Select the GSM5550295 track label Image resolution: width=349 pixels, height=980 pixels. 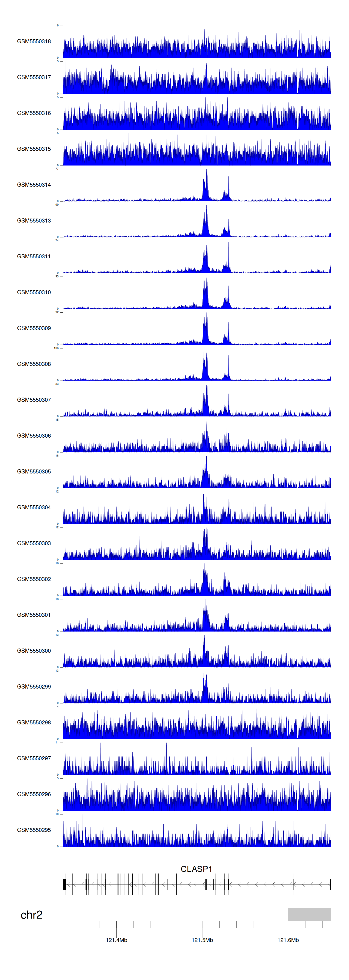coord(34,830)
